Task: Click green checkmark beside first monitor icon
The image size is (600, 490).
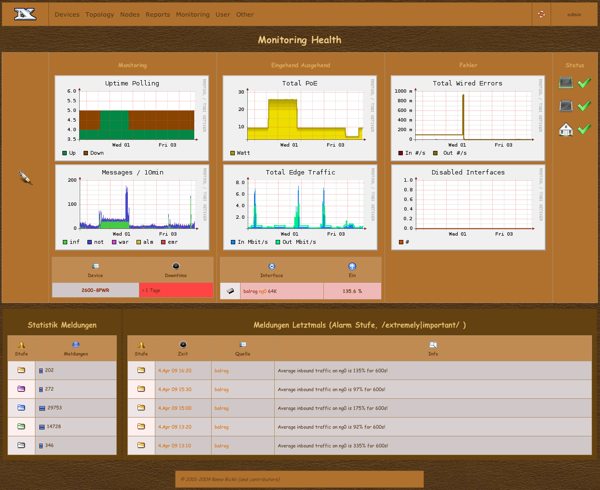Action: tap(584, 83)
